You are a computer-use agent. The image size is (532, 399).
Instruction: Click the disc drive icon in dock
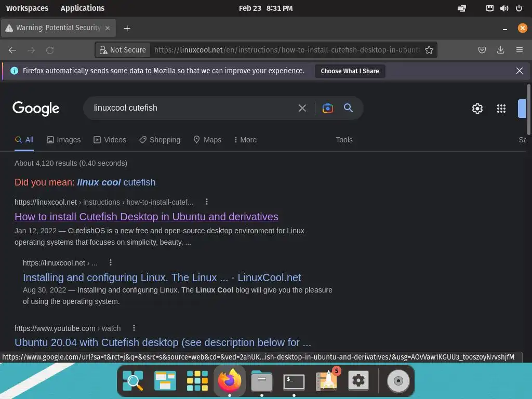[398, 381]
